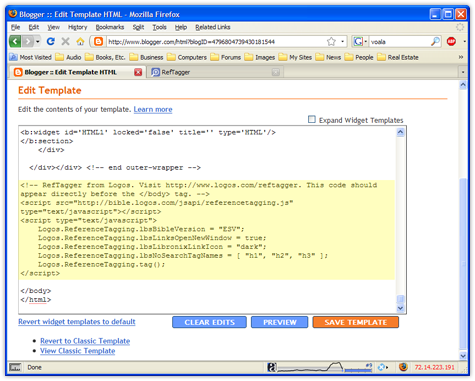Reload the page with the refresh icon

coord(51,41)
